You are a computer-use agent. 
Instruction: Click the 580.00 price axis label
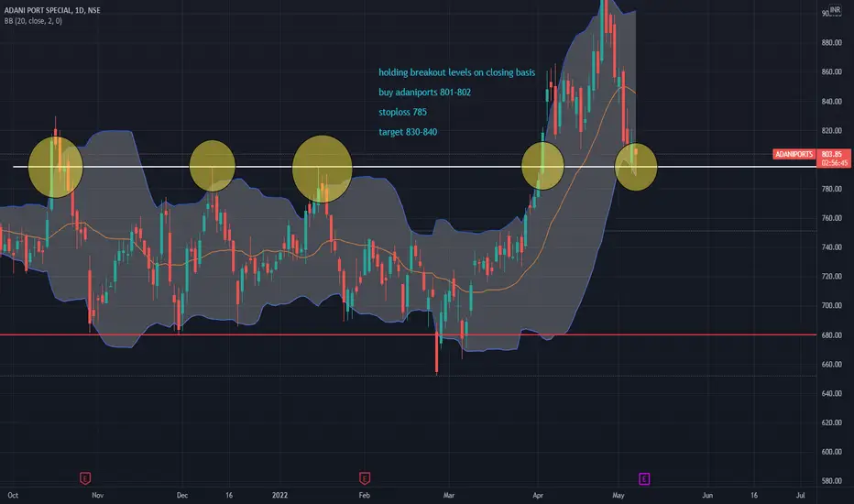[x=831, y=481]
